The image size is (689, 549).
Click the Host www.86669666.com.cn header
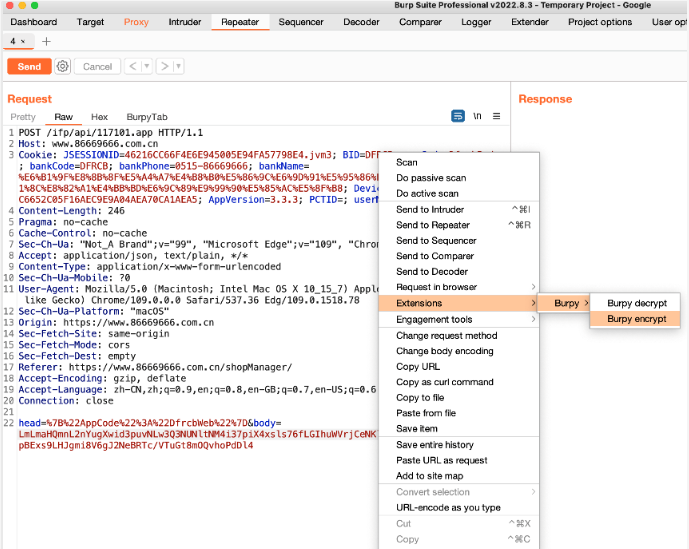(88, 144)
